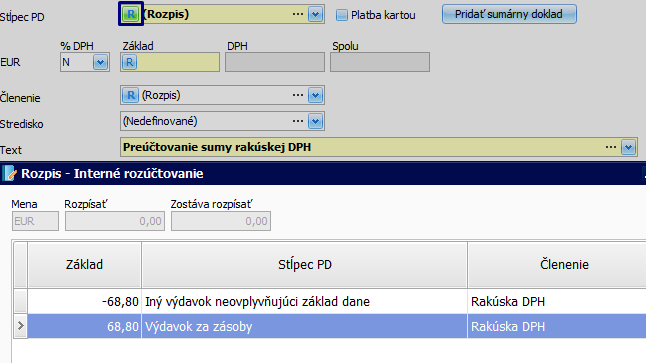
Task: Click the Rozpis window notepad icon
Action: click(x=9, y=173)
